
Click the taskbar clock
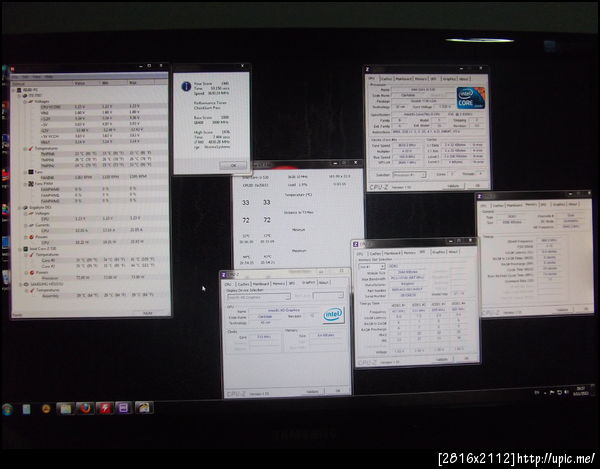[583, 391]
